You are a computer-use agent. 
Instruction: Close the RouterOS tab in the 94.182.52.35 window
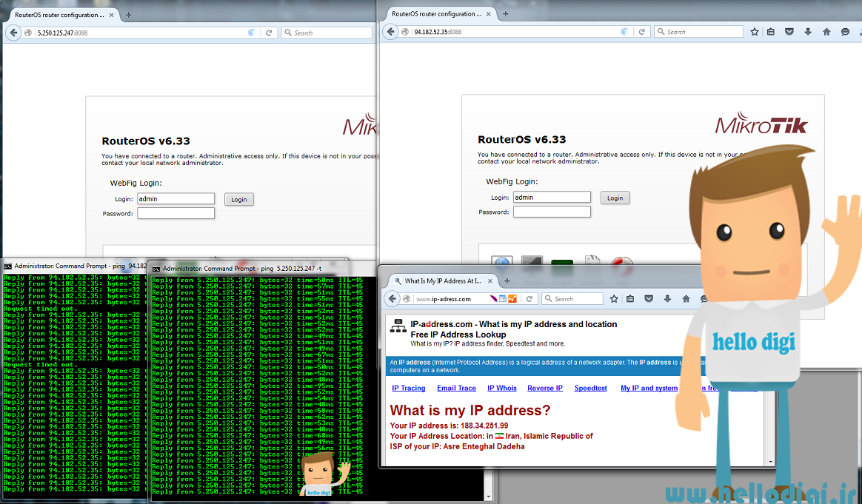tap(489, 14)
